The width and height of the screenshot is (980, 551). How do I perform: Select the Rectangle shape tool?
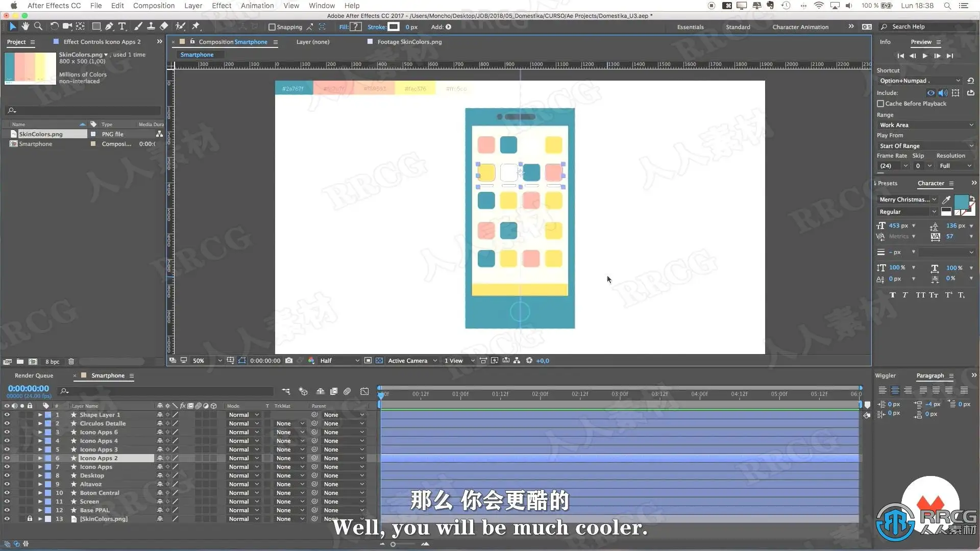96,26
